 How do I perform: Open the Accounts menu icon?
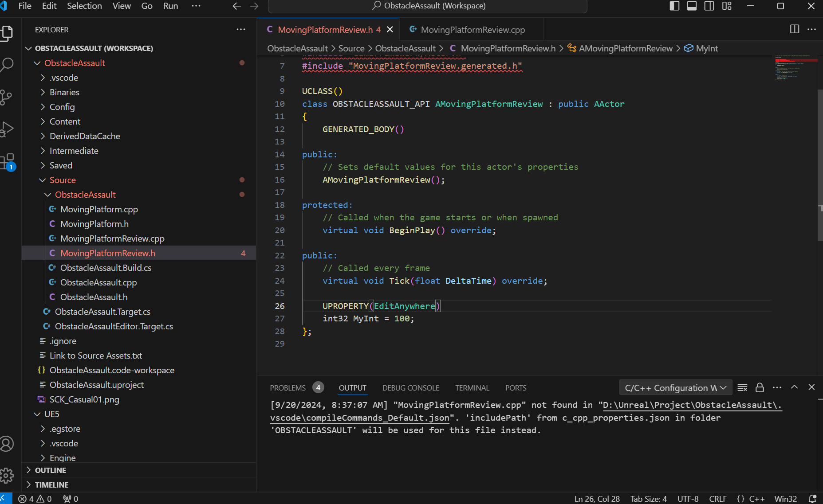(7, 444)
